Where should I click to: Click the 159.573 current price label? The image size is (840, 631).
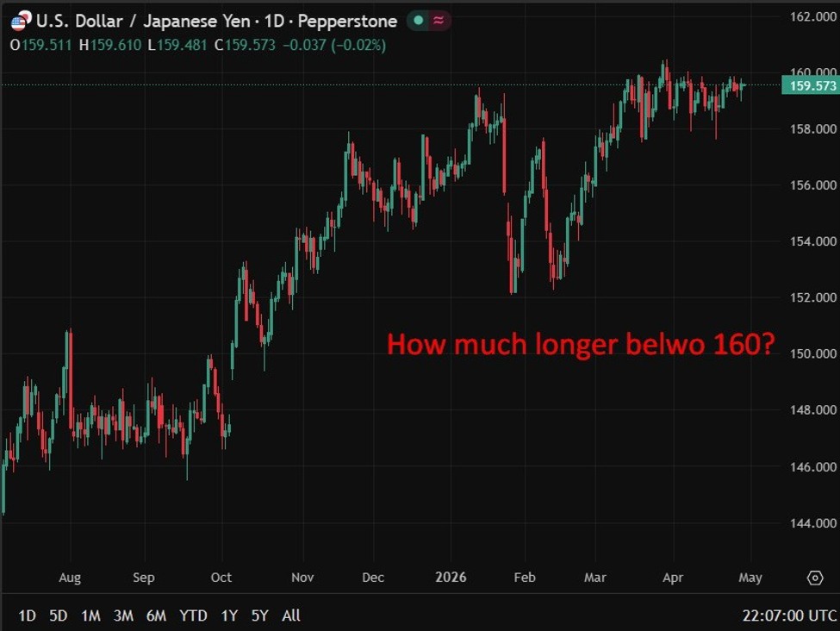tap(809, 85)
